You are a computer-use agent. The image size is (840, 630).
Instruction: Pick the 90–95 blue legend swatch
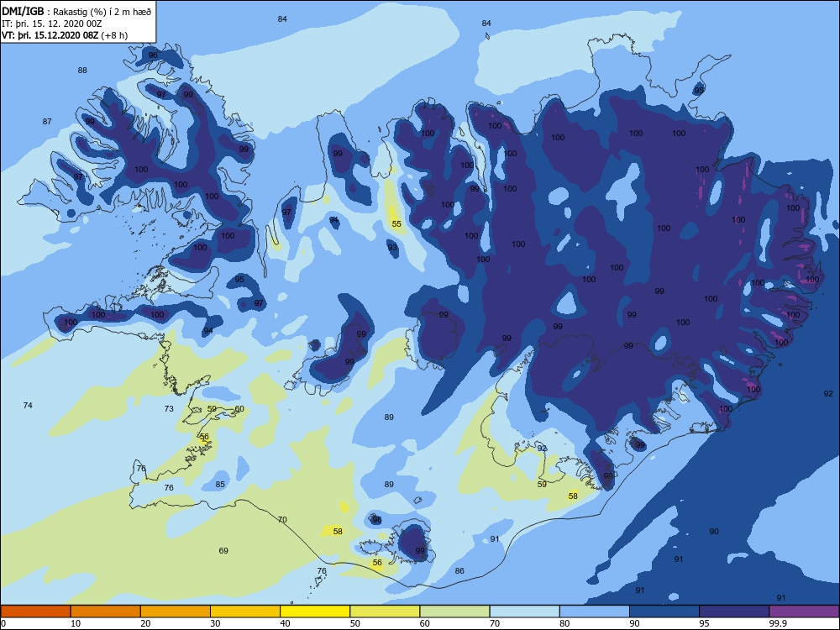click(664, 612)
